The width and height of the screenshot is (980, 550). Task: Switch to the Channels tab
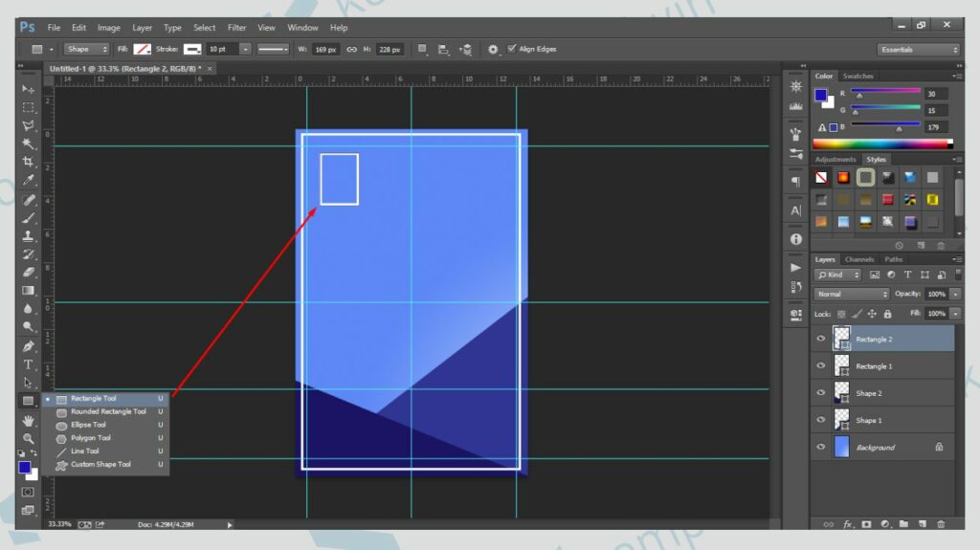(858, 259)
